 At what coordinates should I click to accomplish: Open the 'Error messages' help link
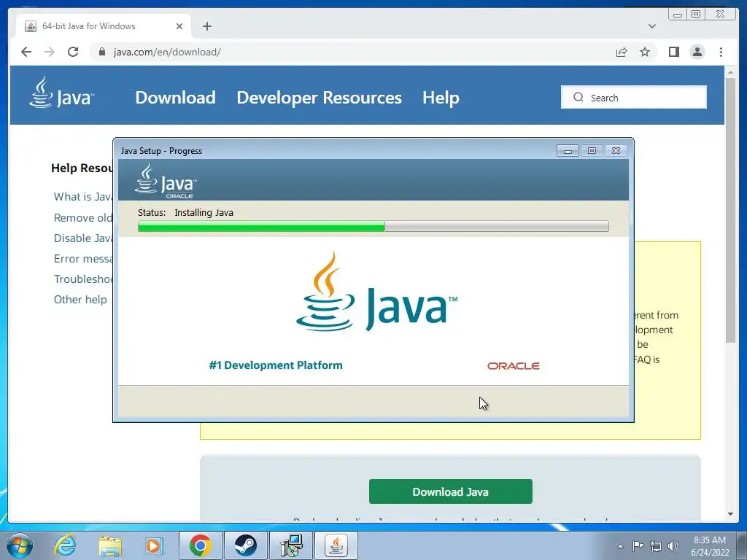[83, 259]
